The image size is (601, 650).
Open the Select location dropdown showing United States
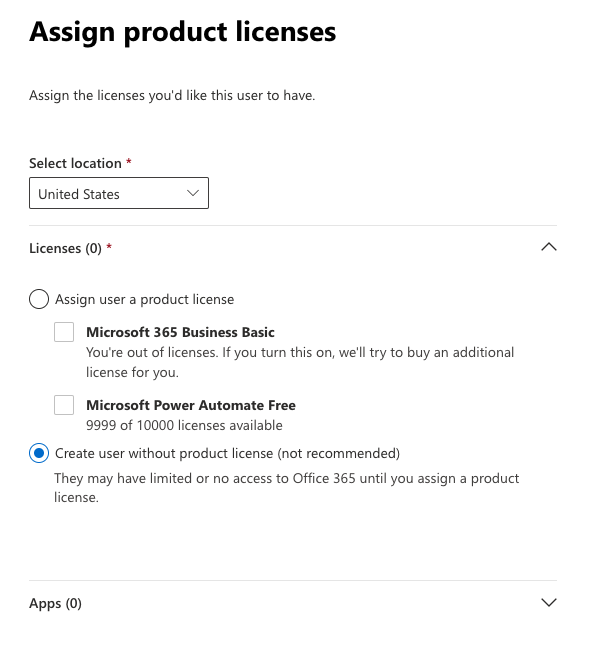(x=110, y=194)
